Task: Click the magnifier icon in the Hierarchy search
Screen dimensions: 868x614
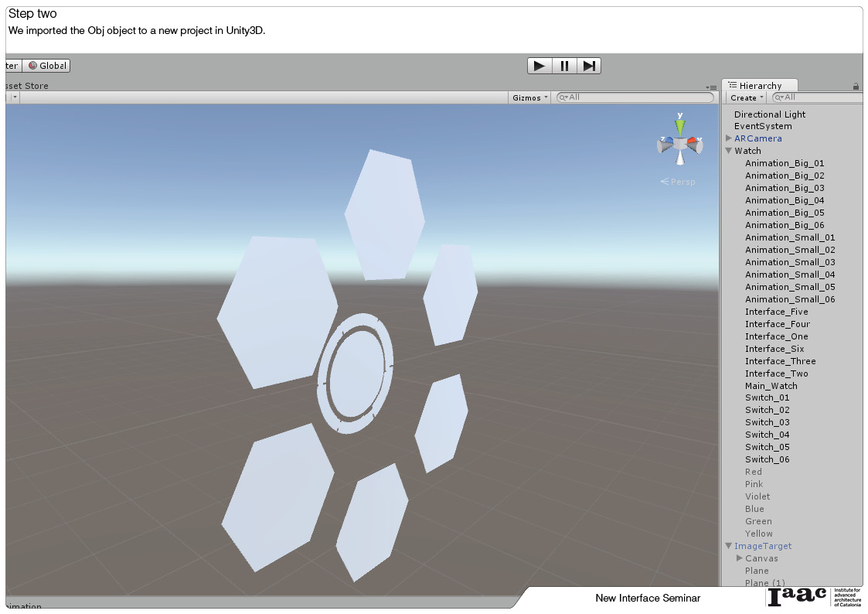Action: pos(778,97)
